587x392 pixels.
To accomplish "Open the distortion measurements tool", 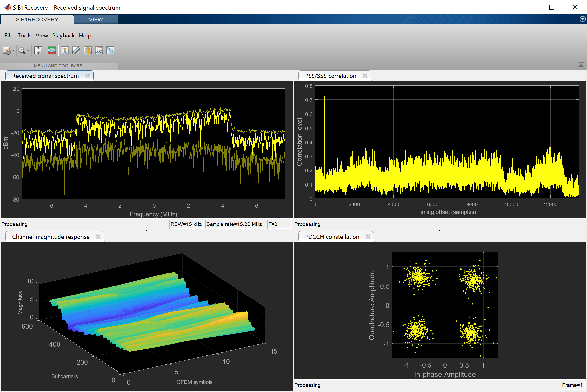I will coord(99,51).
